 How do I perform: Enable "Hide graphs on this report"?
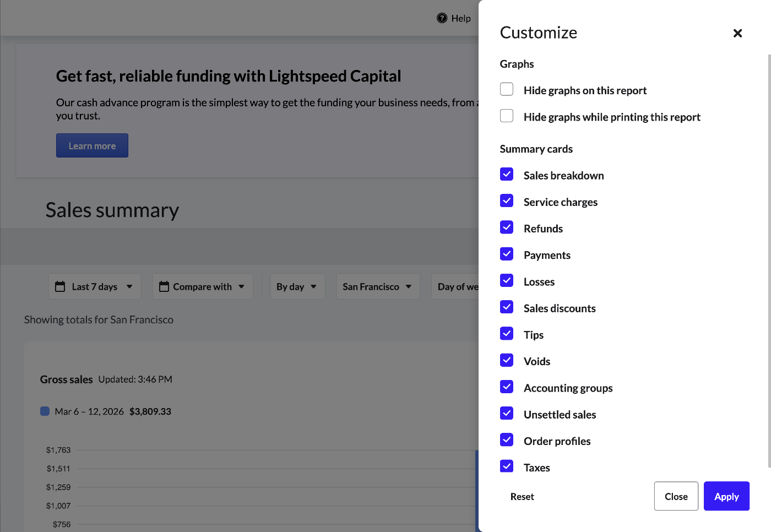tap(506, 89)
